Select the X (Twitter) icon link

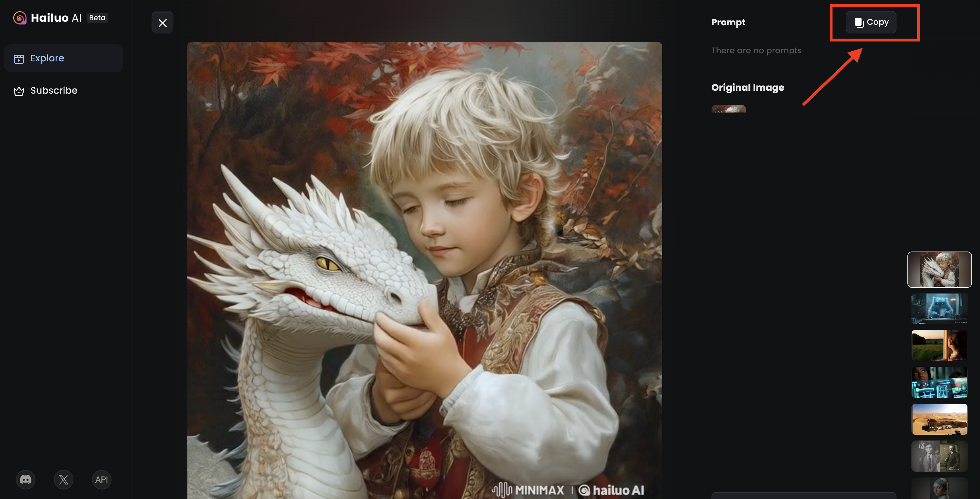click(63, 479)
